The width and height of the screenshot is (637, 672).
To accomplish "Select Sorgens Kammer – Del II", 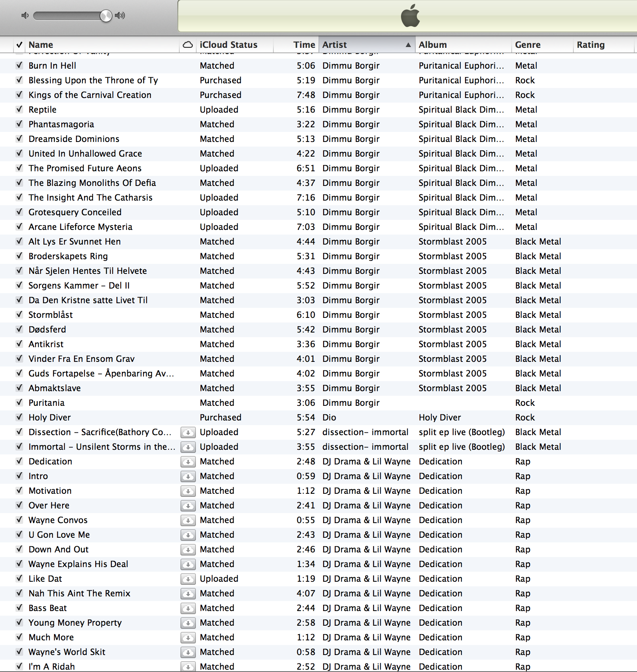I will 79,285.
